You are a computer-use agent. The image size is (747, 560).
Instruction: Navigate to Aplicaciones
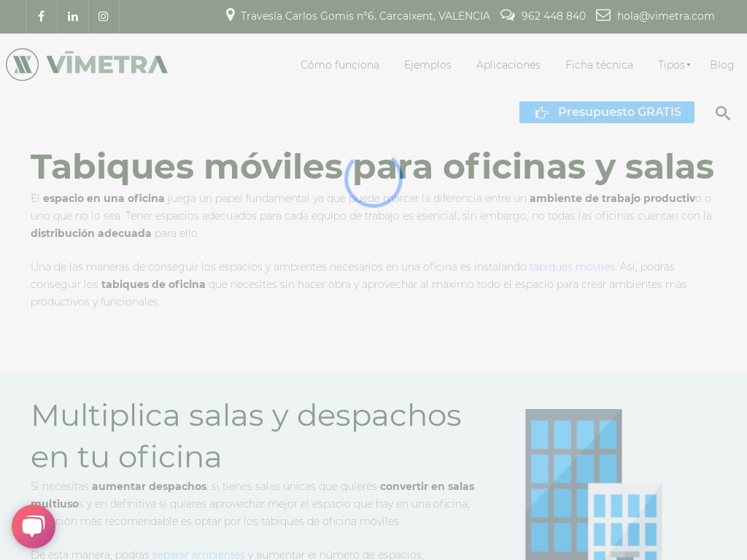[x=508, y=65]
